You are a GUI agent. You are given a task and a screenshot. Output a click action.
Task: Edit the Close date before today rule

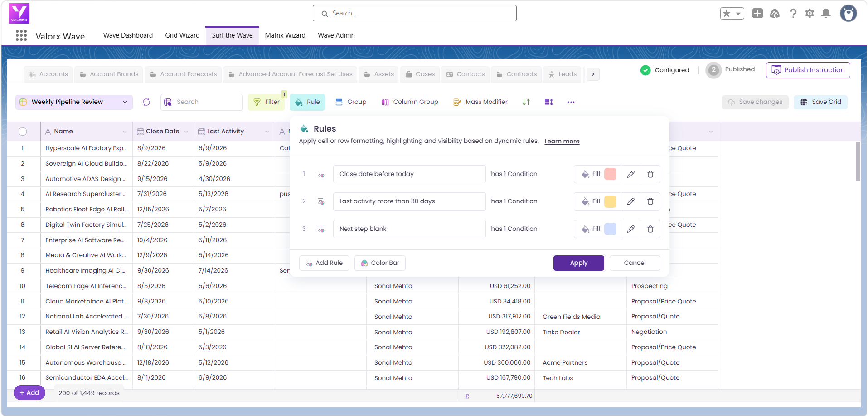631,174
